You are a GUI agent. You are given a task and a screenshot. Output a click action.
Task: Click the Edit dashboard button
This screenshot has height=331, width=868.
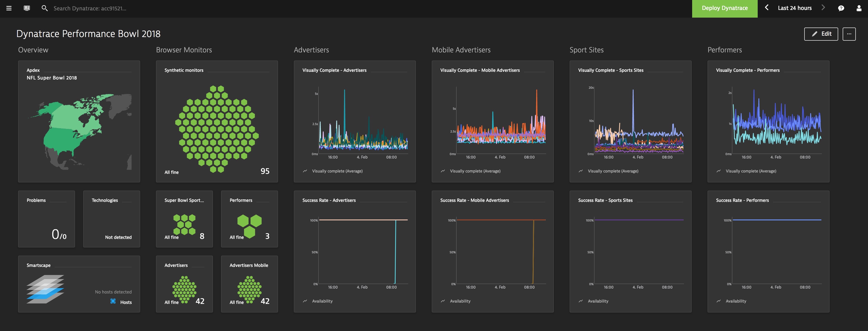tap(821, 34)
